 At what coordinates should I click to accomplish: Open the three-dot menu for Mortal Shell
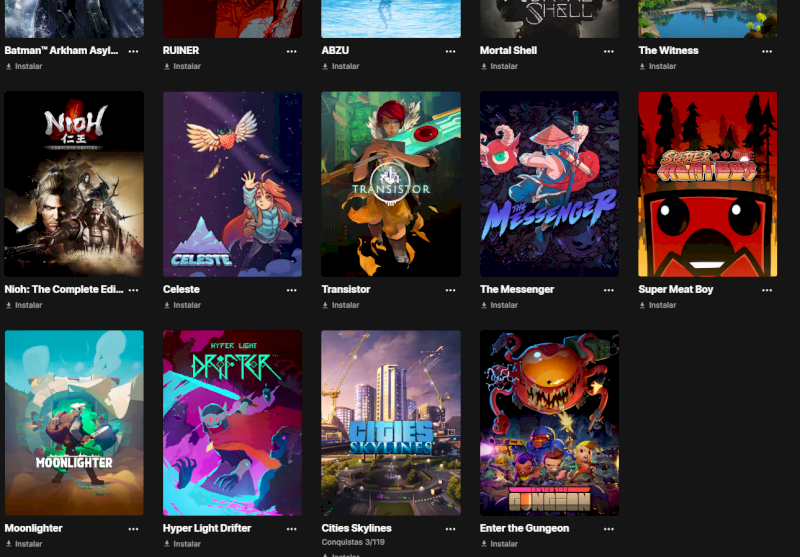609,51
